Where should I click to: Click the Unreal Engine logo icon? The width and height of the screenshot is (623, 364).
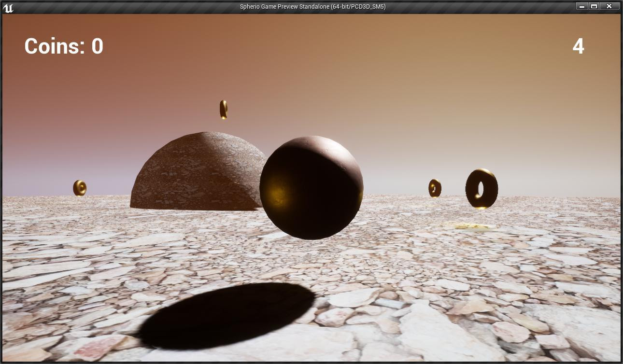pyautogui.click(x=8, y=7)
